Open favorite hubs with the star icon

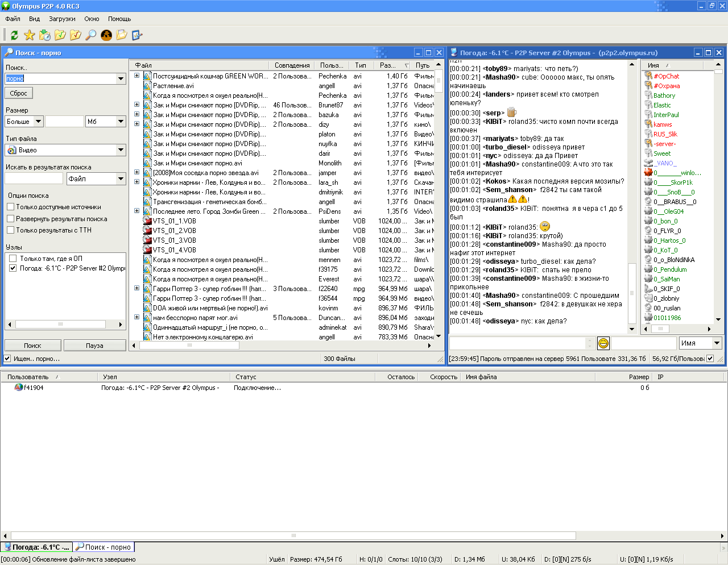(x=30, y=35)
